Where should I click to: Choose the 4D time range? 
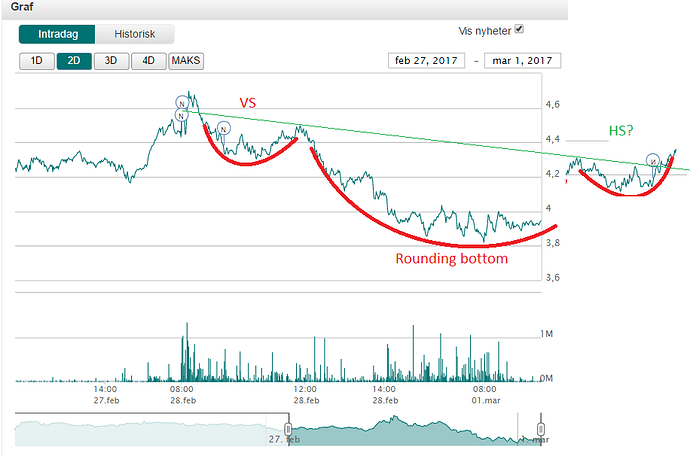pos(148,60)
